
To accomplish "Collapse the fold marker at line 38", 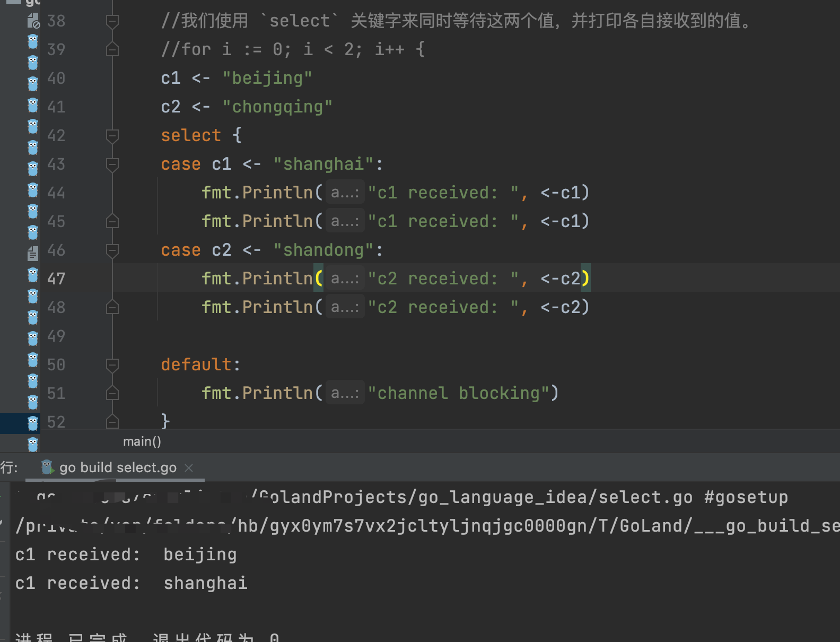I will (112, 21).
